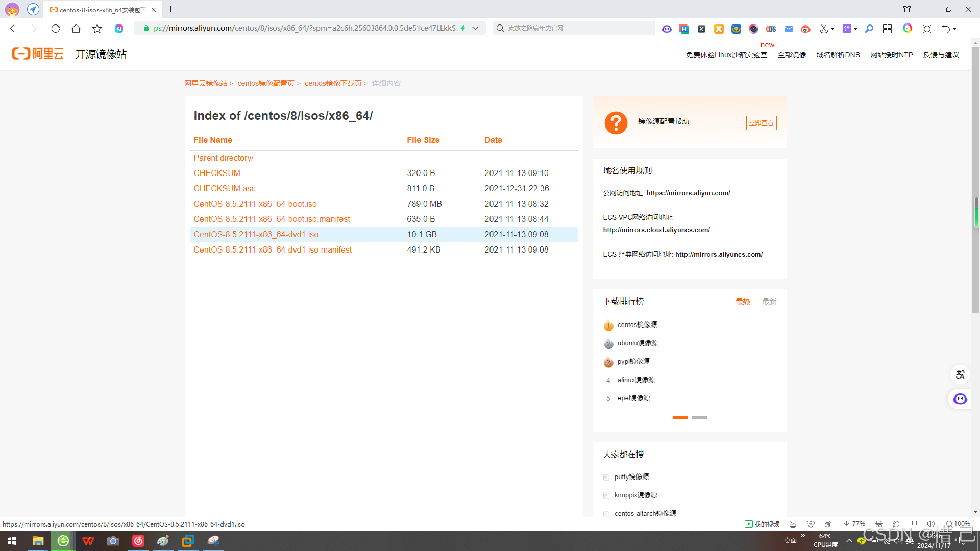
Task: Bookmark this page with the star icon
Action: [x=97, y=29]
